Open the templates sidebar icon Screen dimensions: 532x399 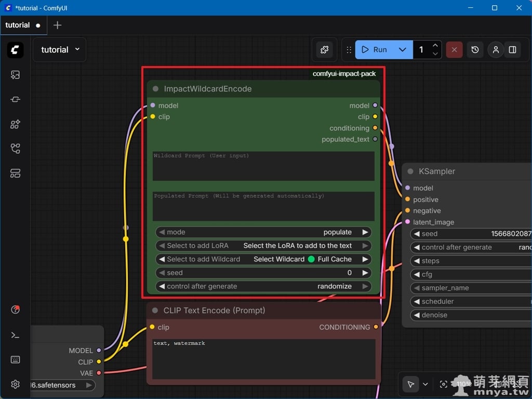pyautogui.click(x=15, y=174)
